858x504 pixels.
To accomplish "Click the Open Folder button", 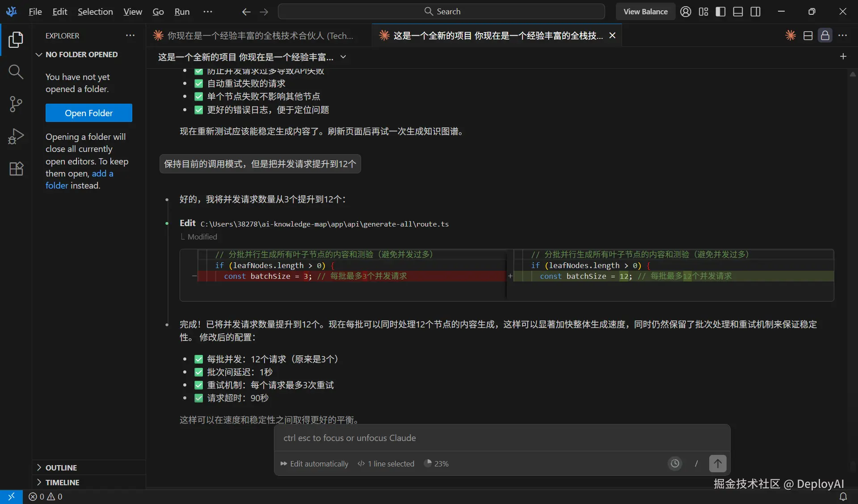I will tap(89, 113).
